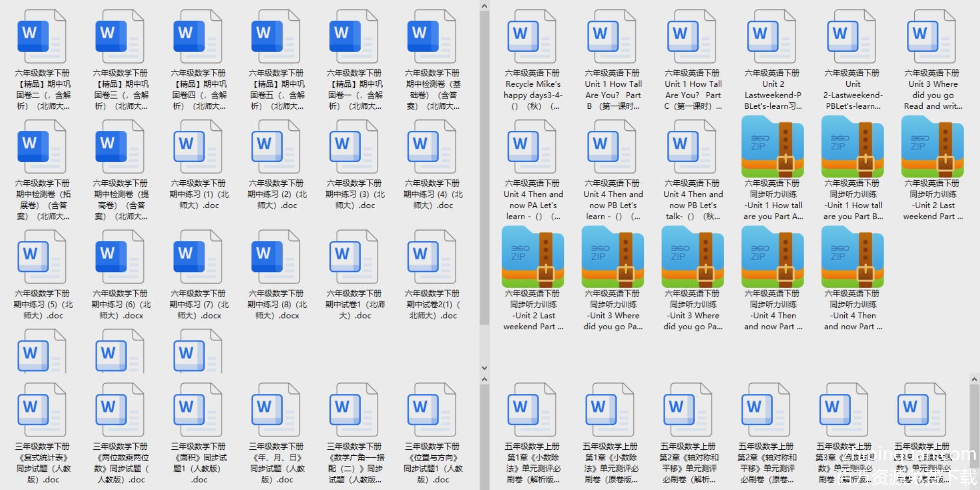Click scroll-up arrow of fifth-grade math panel
The height and width of the screenshot is (490, 980).
coord(974,379)
